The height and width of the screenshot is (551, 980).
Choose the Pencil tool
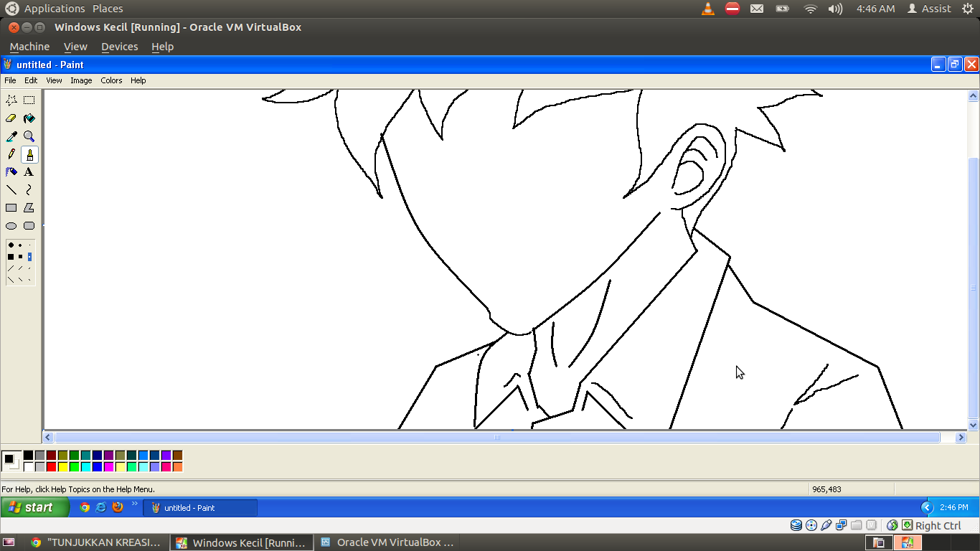point(11,154)
